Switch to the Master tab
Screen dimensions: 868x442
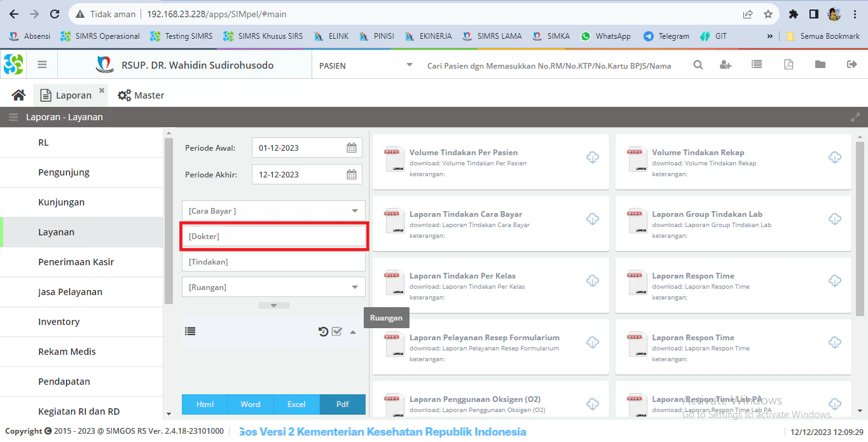click(x=141, y=95)
